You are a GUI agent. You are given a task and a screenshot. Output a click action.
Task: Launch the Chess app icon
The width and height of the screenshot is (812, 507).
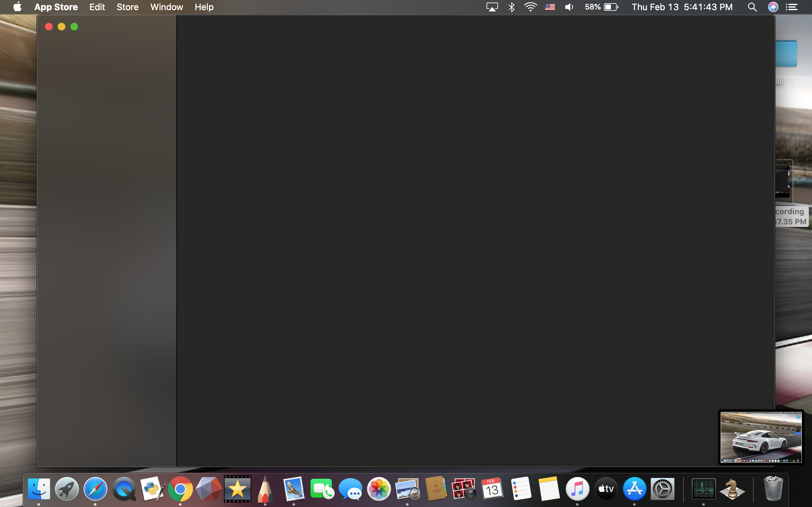(x=732, y=489)
